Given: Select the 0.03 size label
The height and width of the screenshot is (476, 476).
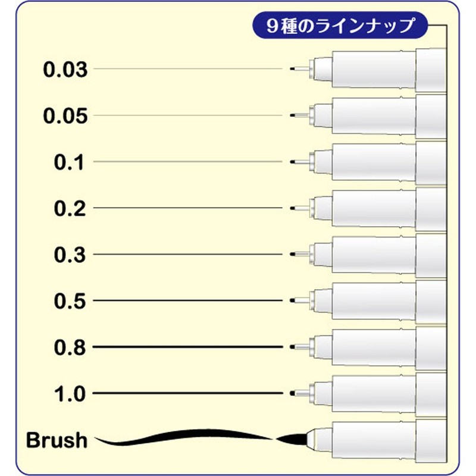Looking at the screenshot, I should click(x=65, y=70).
